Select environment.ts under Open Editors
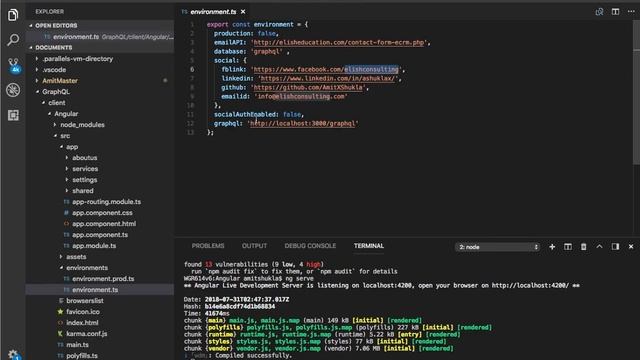 [100, 37]
